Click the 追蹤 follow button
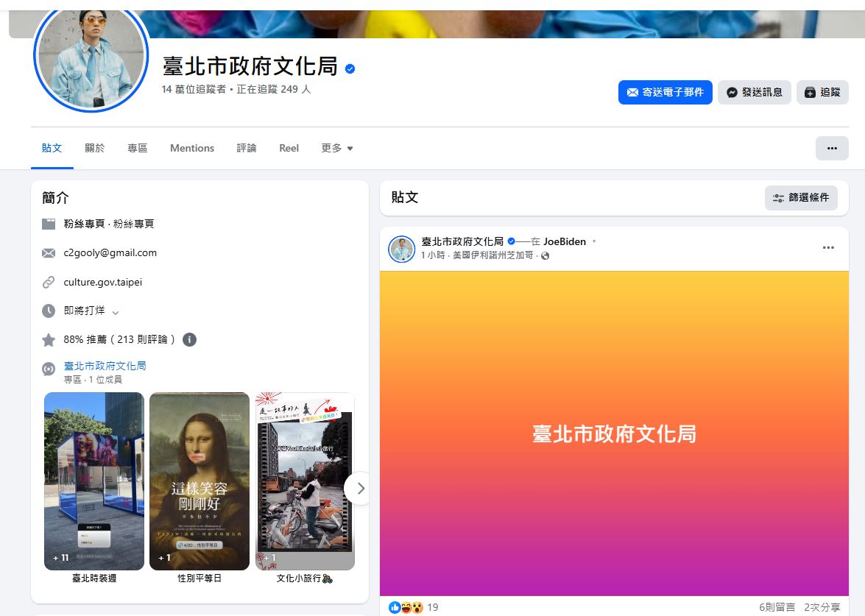This screenshot has width=865, height=616. (x=822, y=92)
